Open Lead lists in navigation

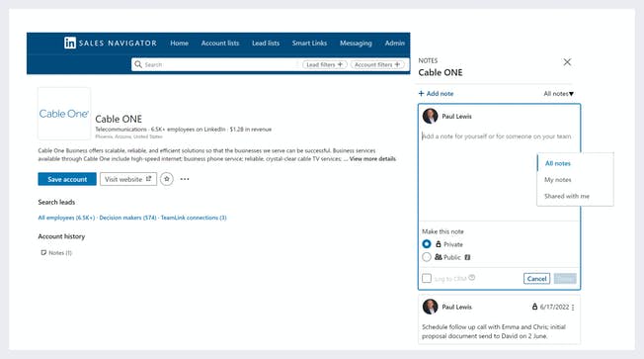coord(266,44)
